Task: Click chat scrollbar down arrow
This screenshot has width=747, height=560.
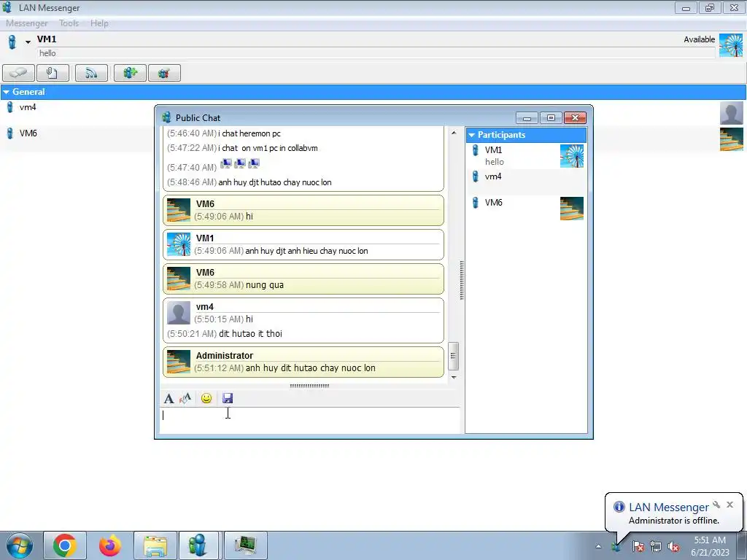Action: pos(454,377)
